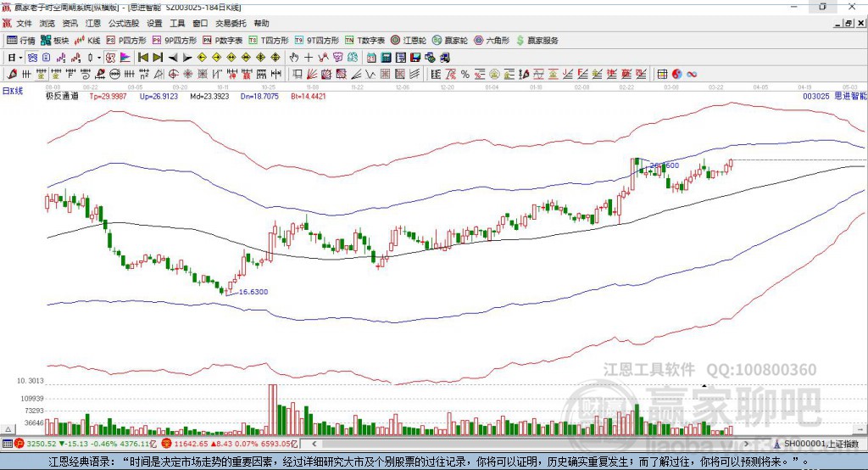Open the 江恩 menu
Screen dimensions: 868x470
tap(93, 23)
